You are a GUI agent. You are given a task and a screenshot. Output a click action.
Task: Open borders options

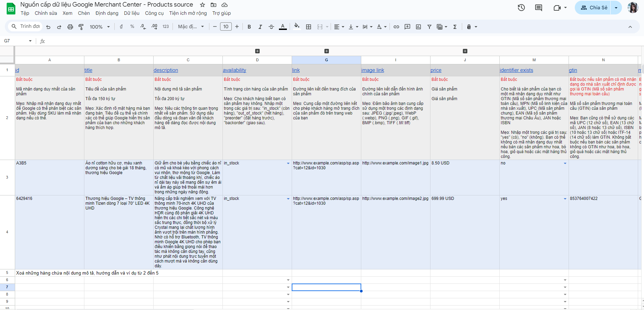(309, 27)
